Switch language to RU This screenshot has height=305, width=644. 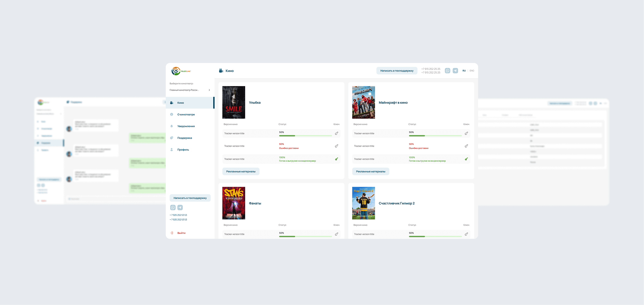coord(464,71)
